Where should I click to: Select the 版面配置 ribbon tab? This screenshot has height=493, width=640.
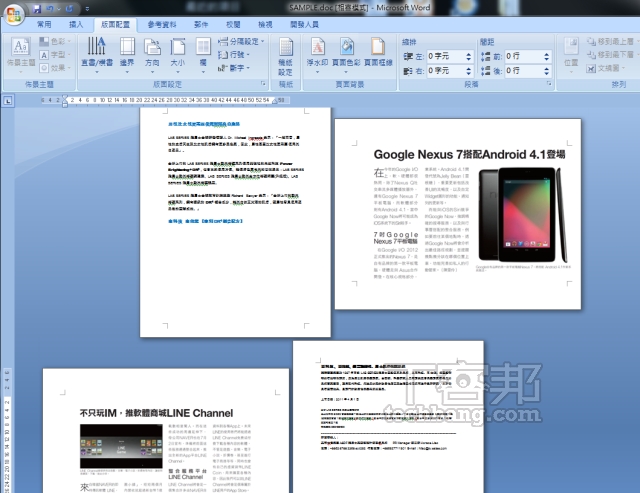pos(115,24)
